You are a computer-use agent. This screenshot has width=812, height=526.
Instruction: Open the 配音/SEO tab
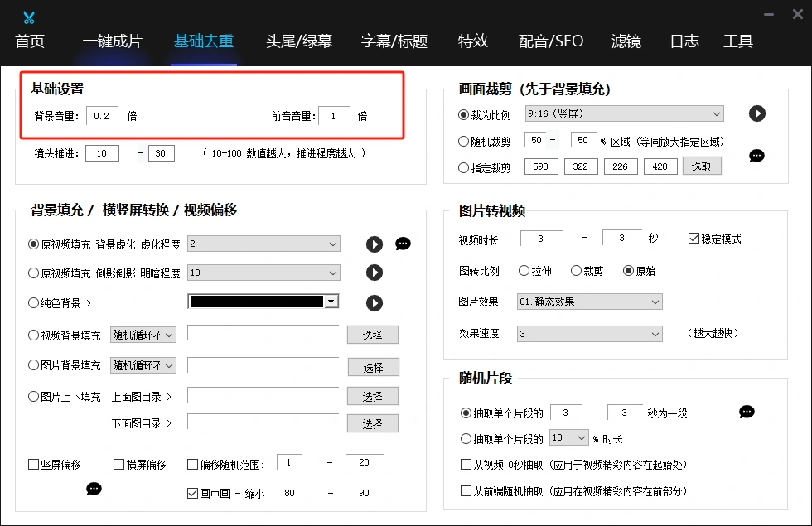click(551, 41)
